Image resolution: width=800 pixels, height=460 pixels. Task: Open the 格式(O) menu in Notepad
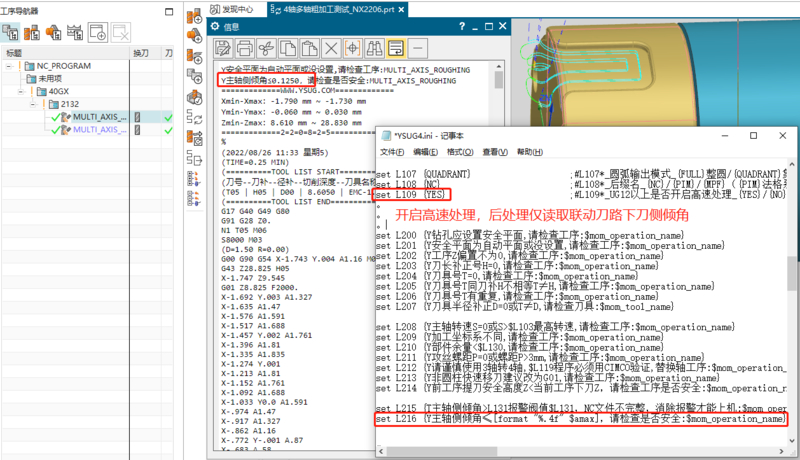click(460, 152)
